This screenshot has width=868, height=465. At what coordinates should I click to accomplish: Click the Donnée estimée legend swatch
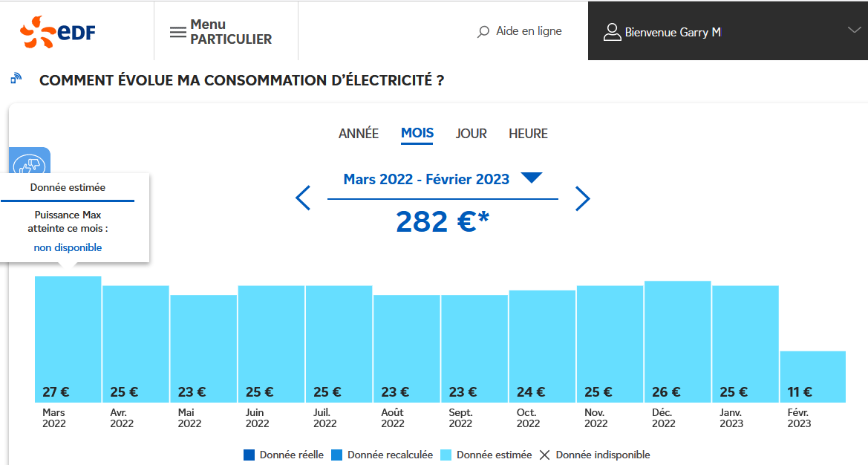pyautogui.click(x=446, y=455)
